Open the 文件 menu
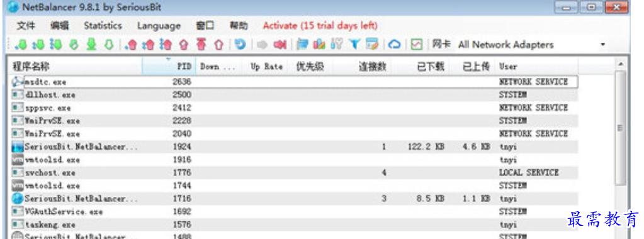Screen dimensions: 644x239 (26, 25)
